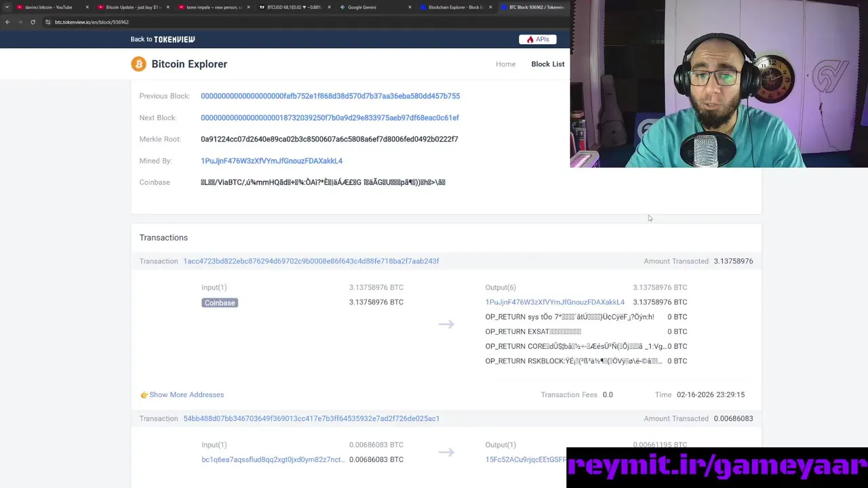Viewport: 868px width, 488px height.
Task: Open the Block List menu item
Action: point(548,64)
